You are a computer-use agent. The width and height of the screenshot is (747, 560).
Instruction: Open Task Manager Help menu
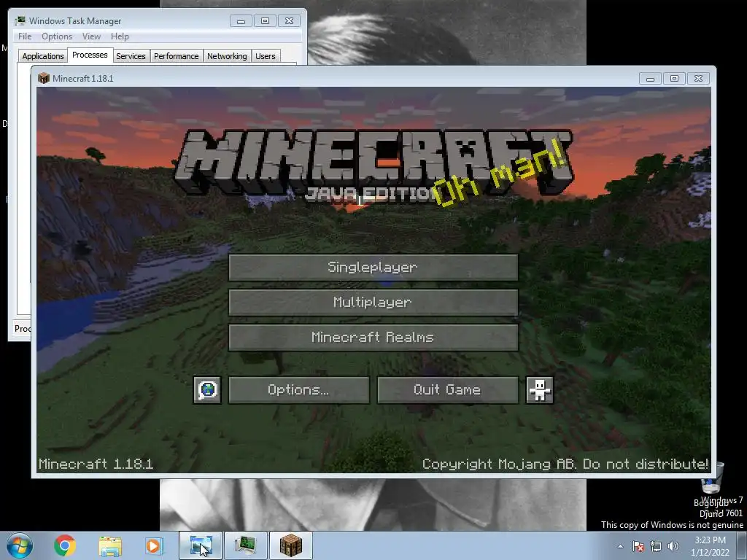point(120,36)
